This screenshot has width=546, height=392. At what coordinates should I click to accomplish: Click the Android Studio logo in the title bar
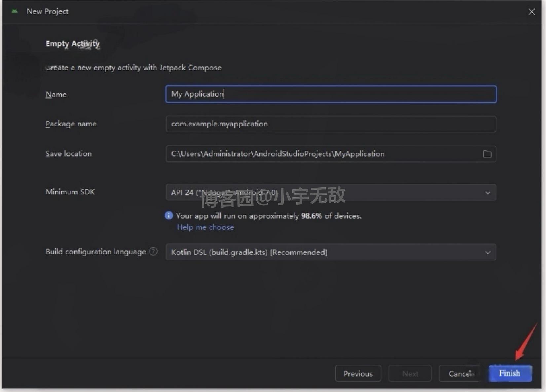15,11
